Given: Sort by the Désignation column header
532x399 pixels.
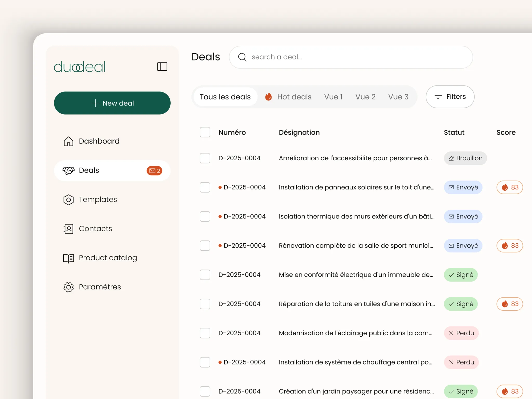Looking at the screenshot, I should tap(299, 132).
